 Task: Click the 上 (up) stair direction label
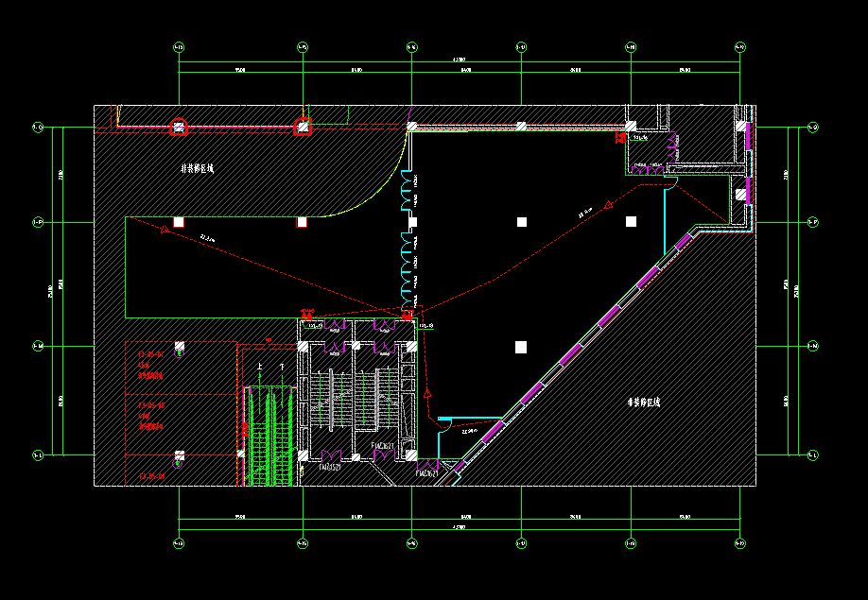[x=260, y=366]
